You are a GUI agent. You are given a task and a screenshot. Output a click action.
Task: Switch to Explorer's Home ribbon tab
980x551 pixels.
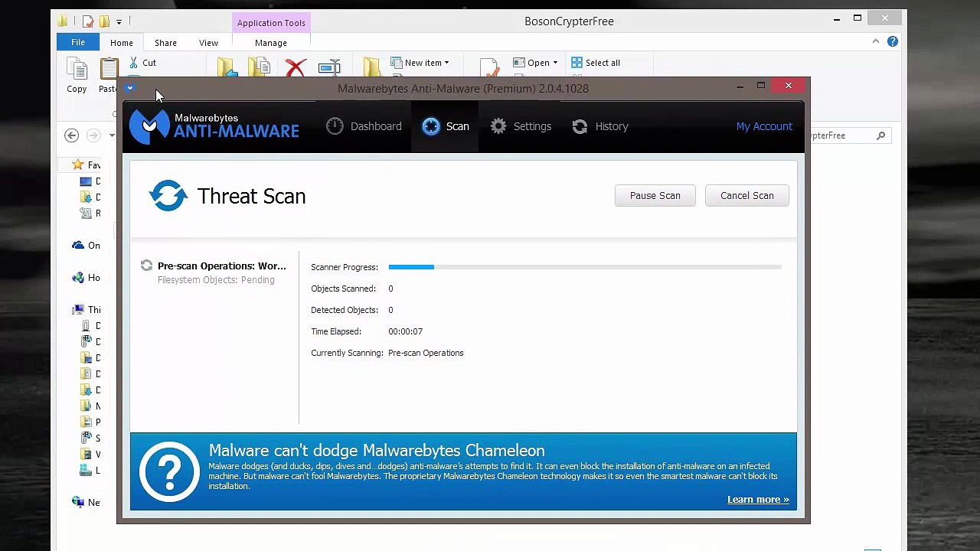tap(121, 43)
